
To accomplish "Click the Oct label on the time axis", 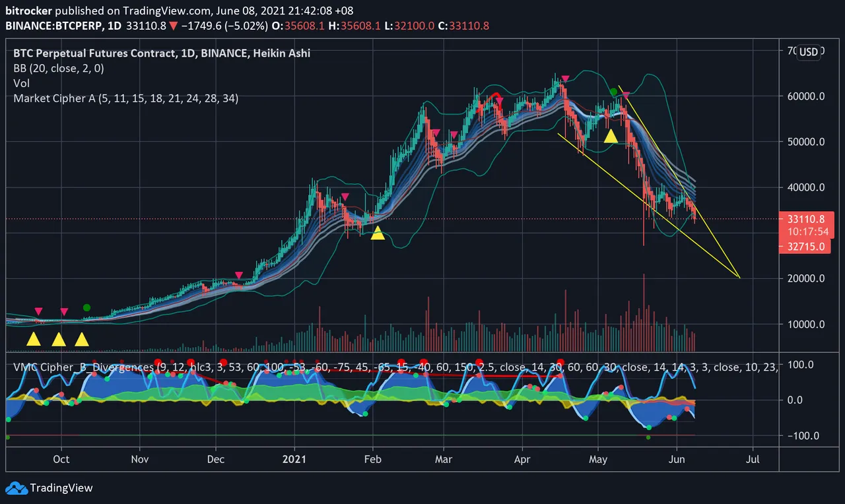I will tap(61, 458).
